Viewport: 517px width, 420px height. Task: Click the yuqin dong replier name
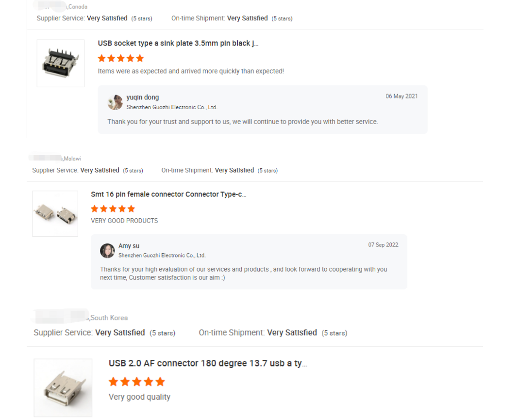143,97
